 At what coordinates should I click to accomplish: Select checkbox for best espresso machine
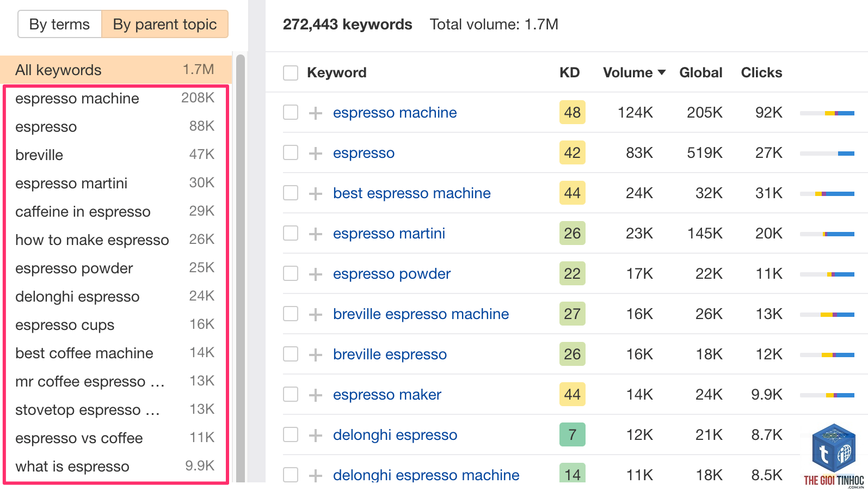point(291,193)
